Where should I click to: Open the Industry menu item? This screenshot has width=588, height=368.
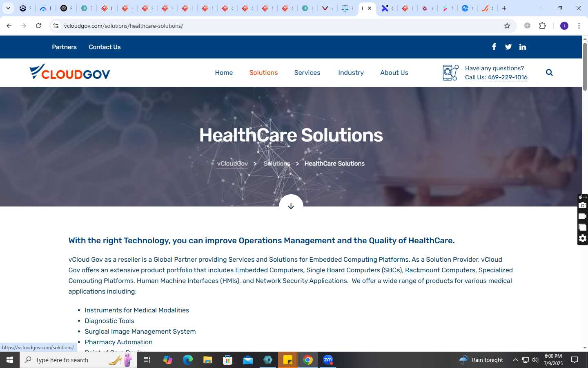coord(351,72)
